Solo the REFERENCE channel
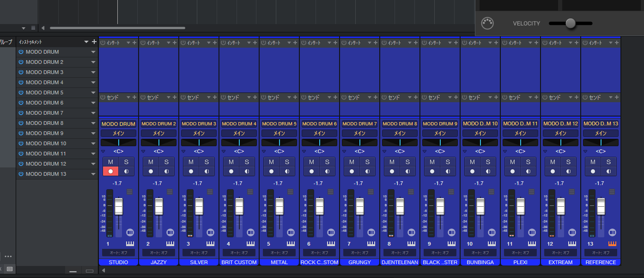The width and height of the screenshot is (644, 278). pyautogui.click(x=608, y=162)
